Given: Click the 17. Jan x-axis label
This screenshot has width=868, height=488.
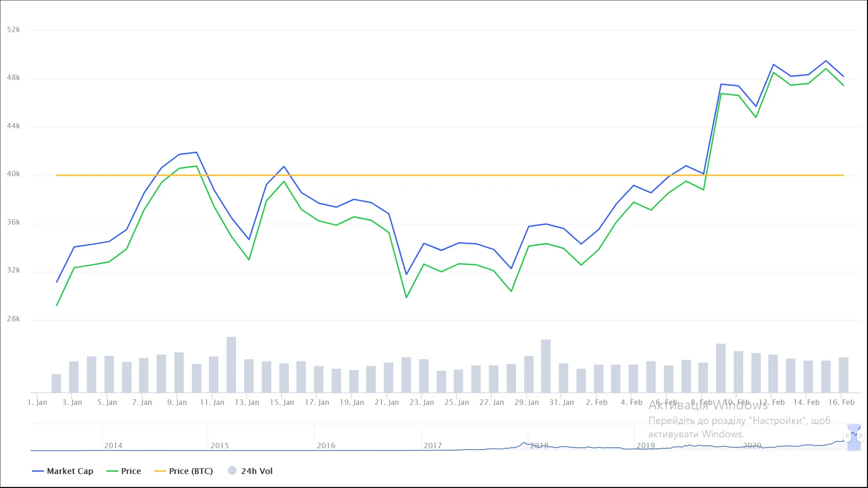Looking at the screenshot, I should (317, 402).
